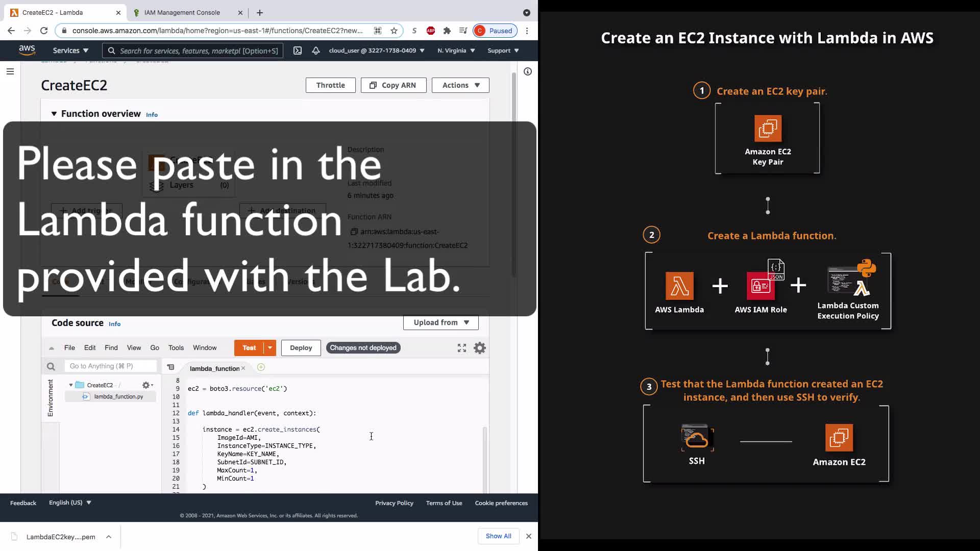Add new editor tab plus icon
The height and width of the screenshot is (551, 980).
click(x=261, y=367)
